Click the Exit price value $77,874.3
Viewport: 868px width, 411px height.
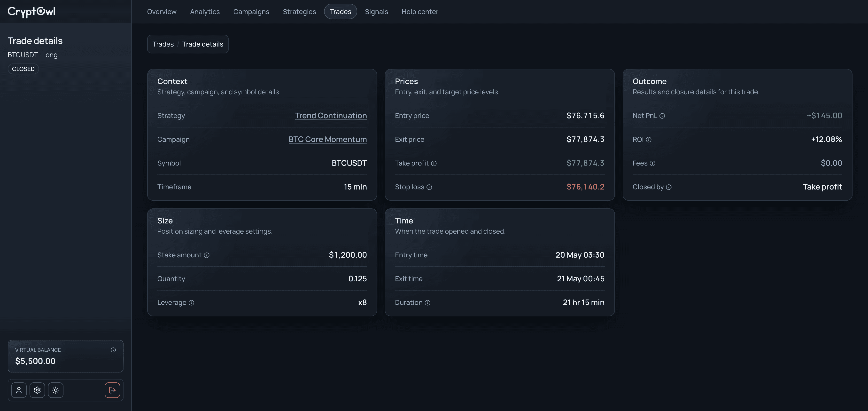pyautogui.click(x=585, y=139)
